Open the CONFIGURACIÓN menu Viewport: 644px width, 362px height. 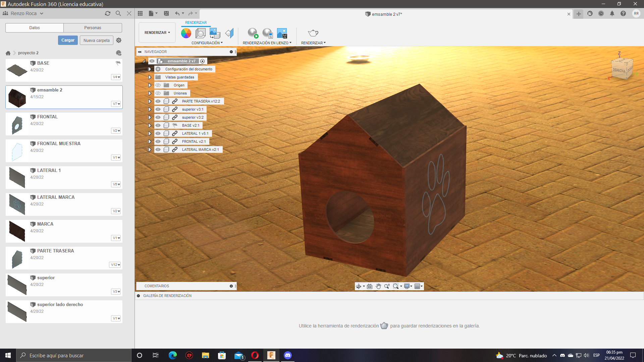pyautogui.click(x=207, y=43)
